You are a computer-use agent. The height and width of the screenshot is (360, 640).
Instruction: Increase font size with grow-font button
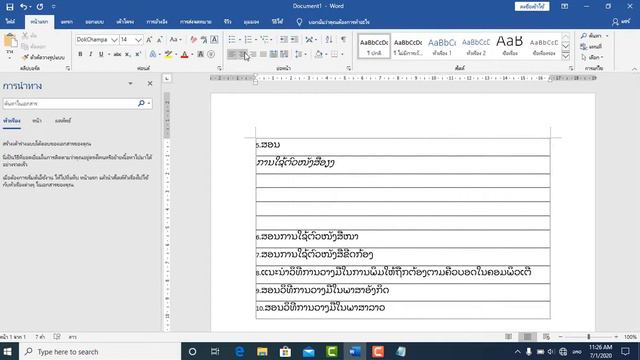click(x=149, y=40)
